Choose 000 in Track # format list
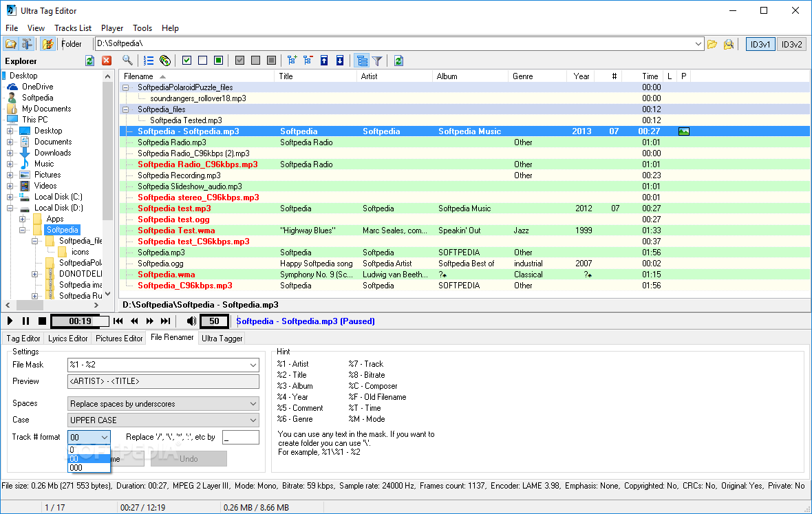812x514 pixels. tap(89, 468)
